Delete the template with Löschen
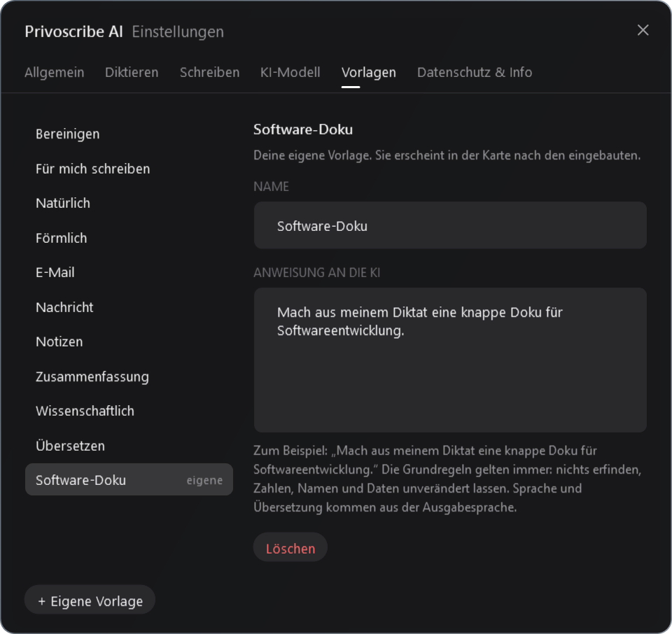This screenshot has height=634, width=672. pos(290,547)
